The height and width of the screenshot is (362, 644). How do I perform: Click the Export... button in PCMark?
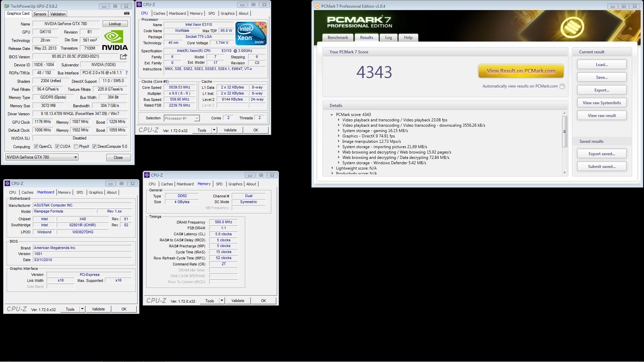tap(602, 90)
